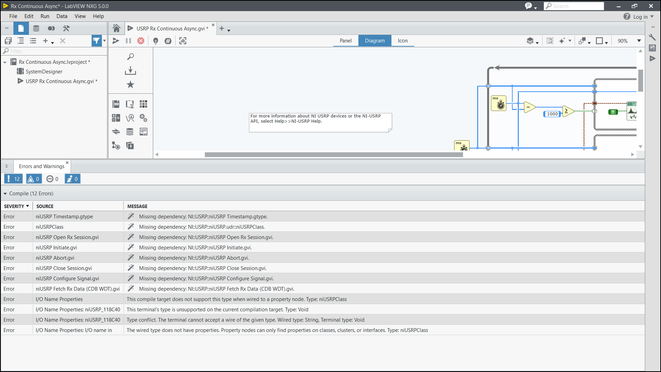The width and height of the screenshot is (661, 372).
Task: Toggle the warnings filter showing 0
Action: click(x=34, y=179)
